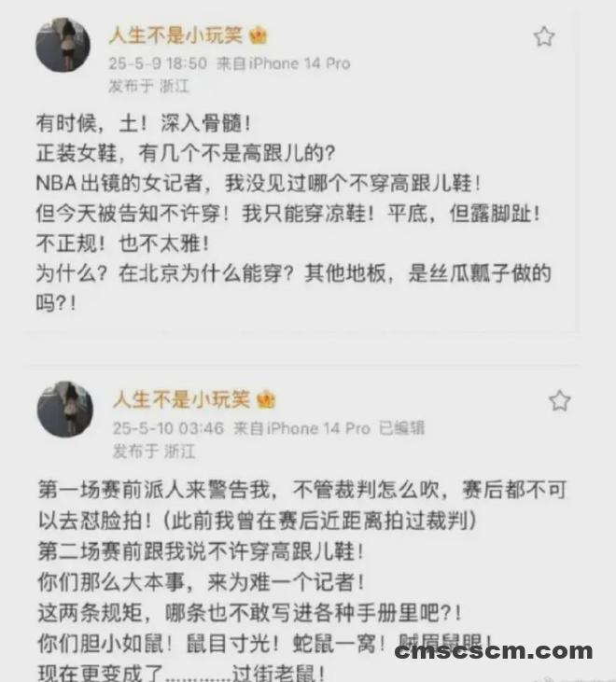Click the line about NBA出镜的女记者
This screenshot has width=616, height=682.
[259, 183]
